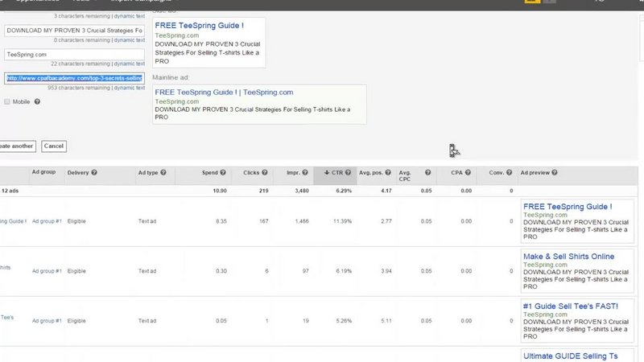Open Avg. CPC column help icon
Screen dimensions: 644x362
pyautogui.click(x=428, y=172)
